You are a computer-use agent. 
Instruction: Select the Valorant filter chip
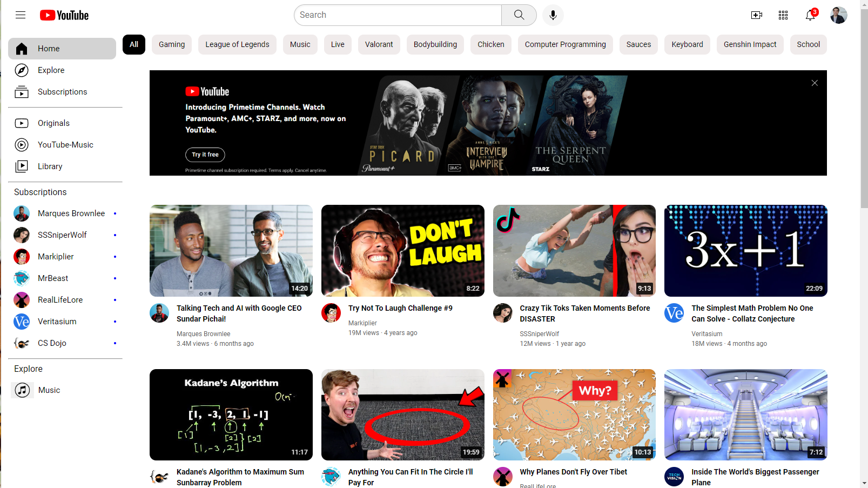click(x=379, y=44)
